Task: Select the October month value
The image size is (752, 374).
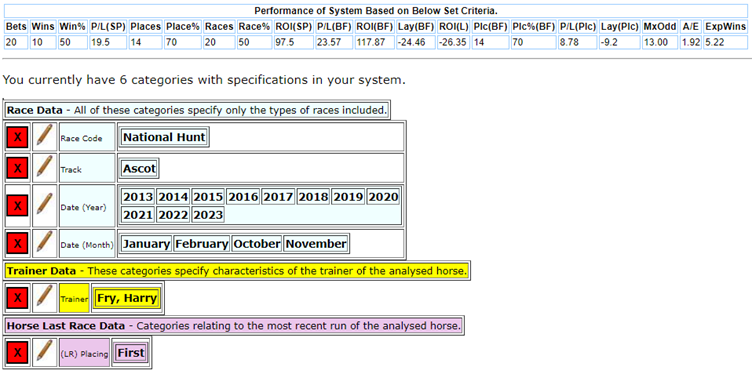Action: [x=257, y=244]
